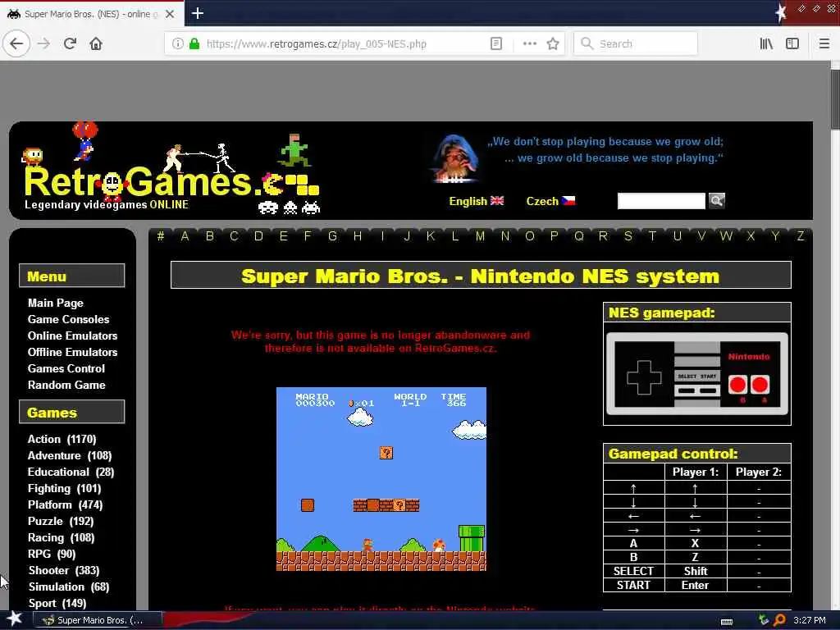Click the green padlock security icon
Viewport: 840px width, 630px height.
tap(194, 43)
